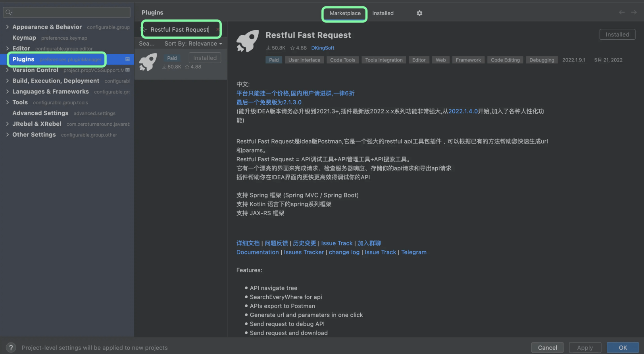
Task: Focus the plugin search input field
Action: pos(181,29)
